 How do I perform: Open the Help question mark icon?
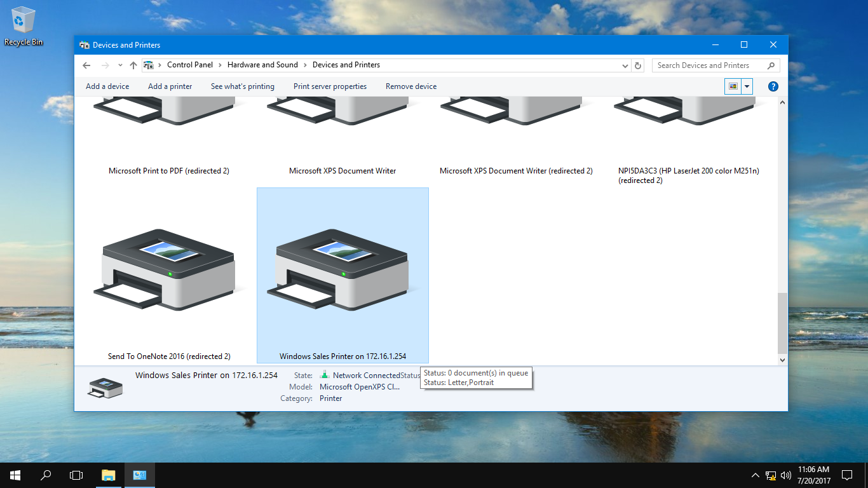pos(773,86)
